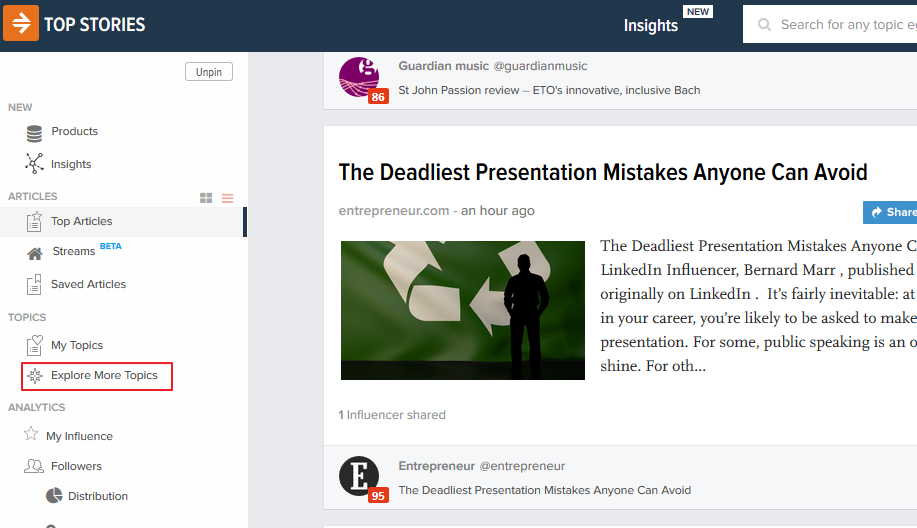
Task: Click the Streams home icon
Action: point(35,253)
